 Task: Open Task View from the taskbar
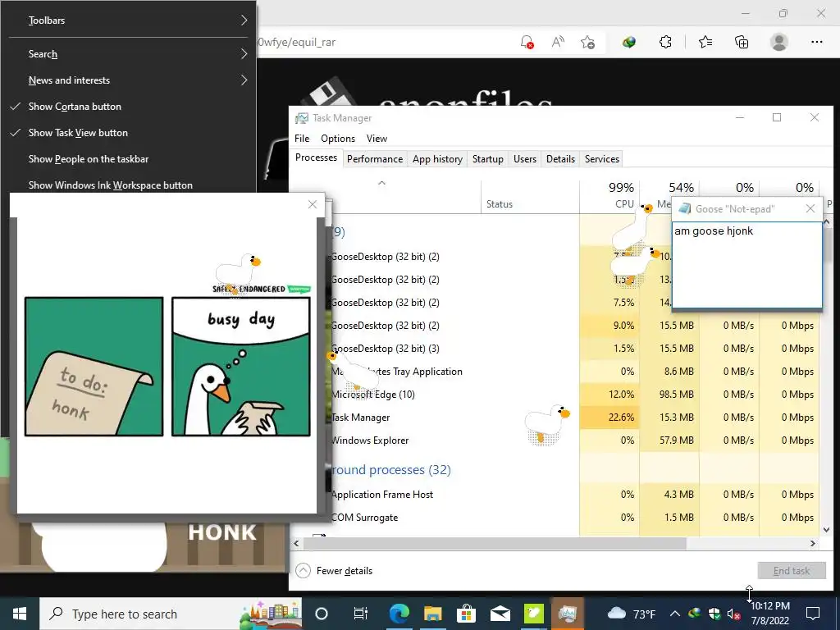[361, 614]
